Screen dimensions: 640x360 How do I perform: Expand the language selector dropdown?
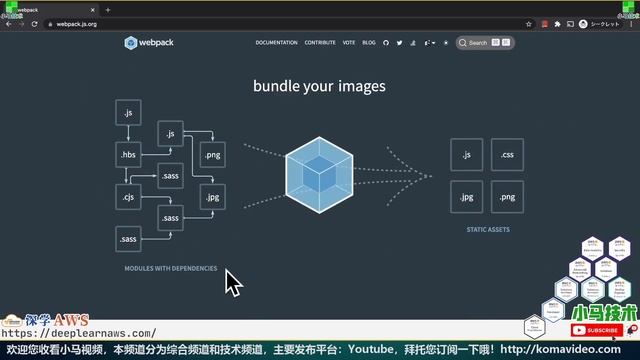pos(429,43)
